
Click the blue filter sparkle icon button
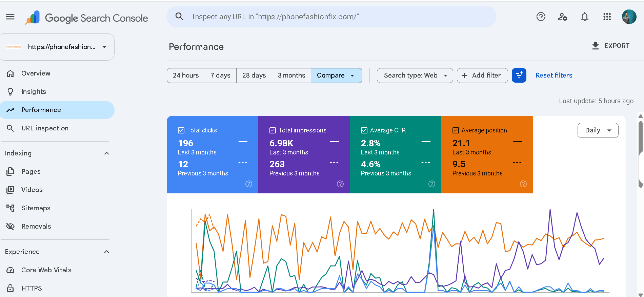coord(519,75)
